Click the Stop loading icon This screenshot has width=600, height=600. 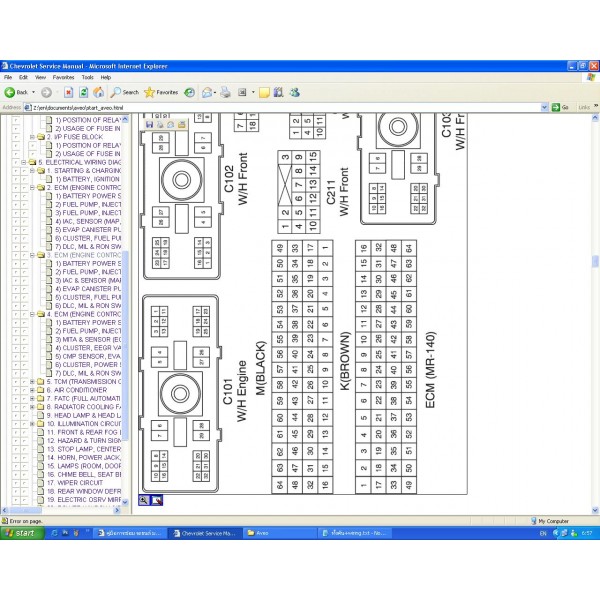pyautogui.click(x=68, y=92)
